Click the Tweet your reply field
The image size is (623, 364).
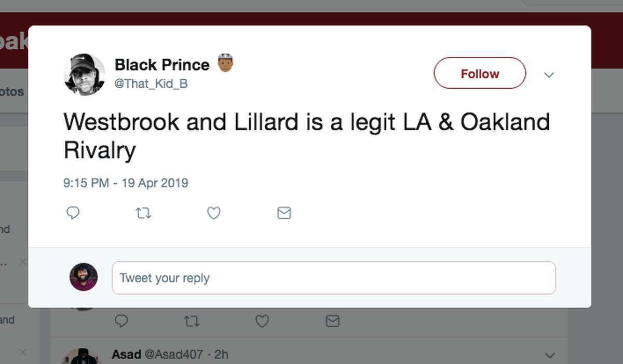[x=334, y=278]
